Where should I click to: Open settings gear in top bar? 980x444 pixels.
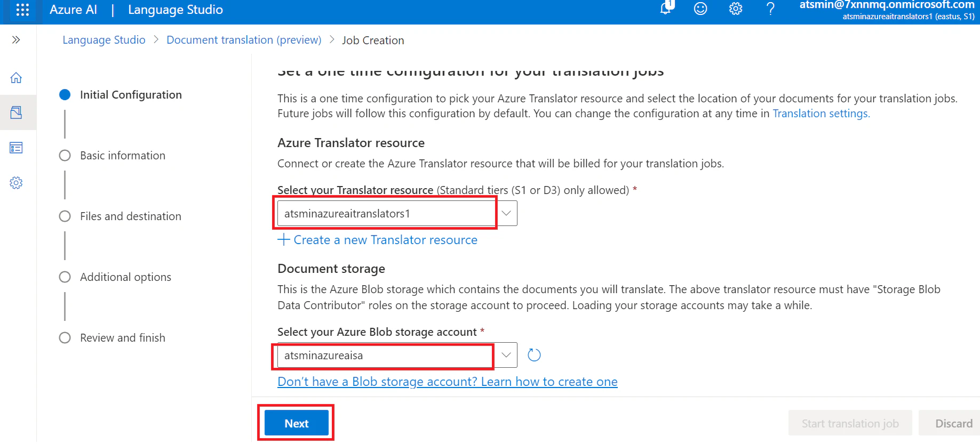click(736, 9)
